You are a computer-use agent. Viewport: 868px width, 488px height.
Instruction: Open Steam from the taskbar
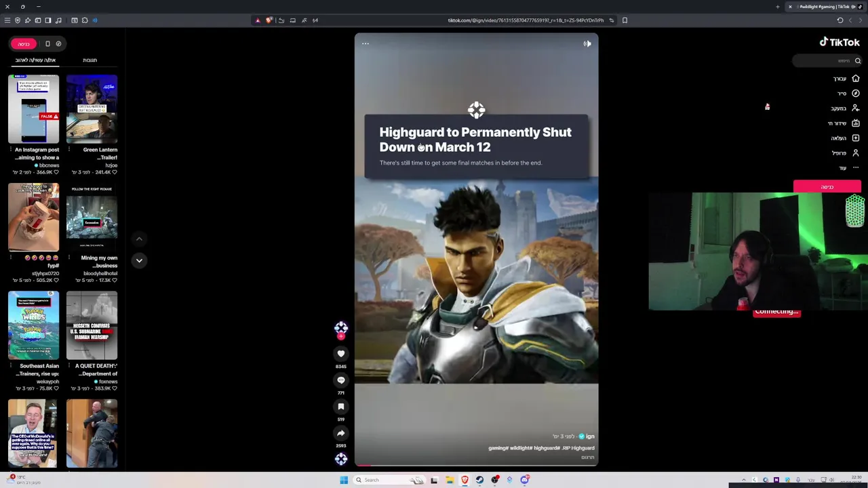point(479,480)
